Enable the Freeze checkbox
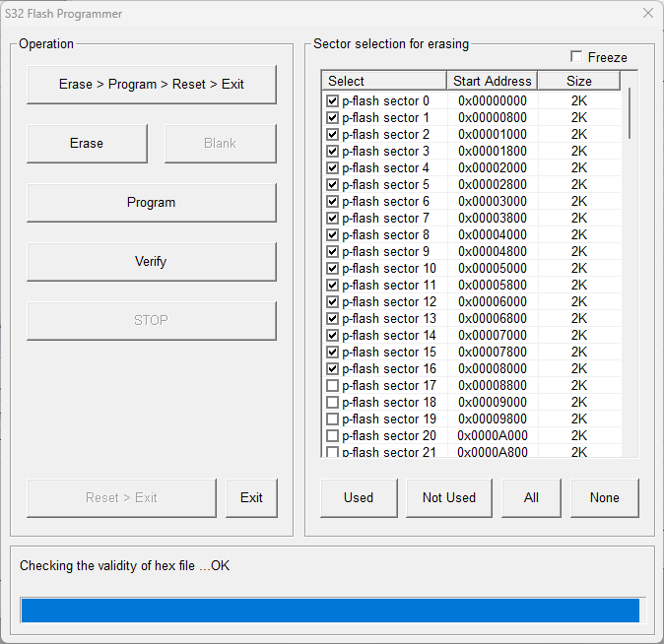Image resolution: width=664 pixels, height=644 pixels. (576, 57)
